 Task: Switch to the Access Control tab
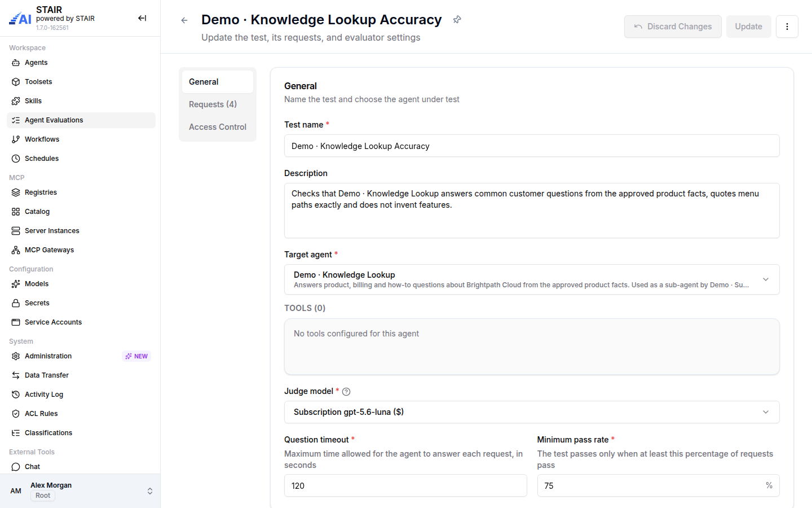[218, 127]
